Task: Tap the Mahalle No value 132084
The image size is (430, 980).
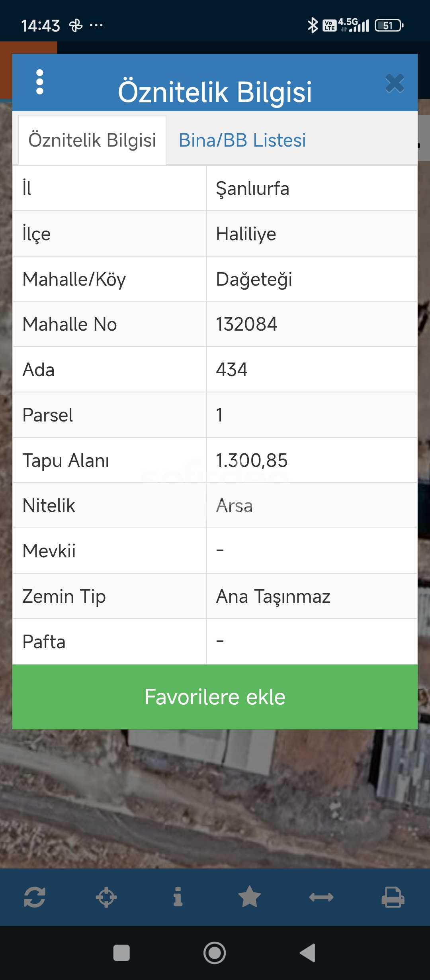Action: click(x=246, y=324)
